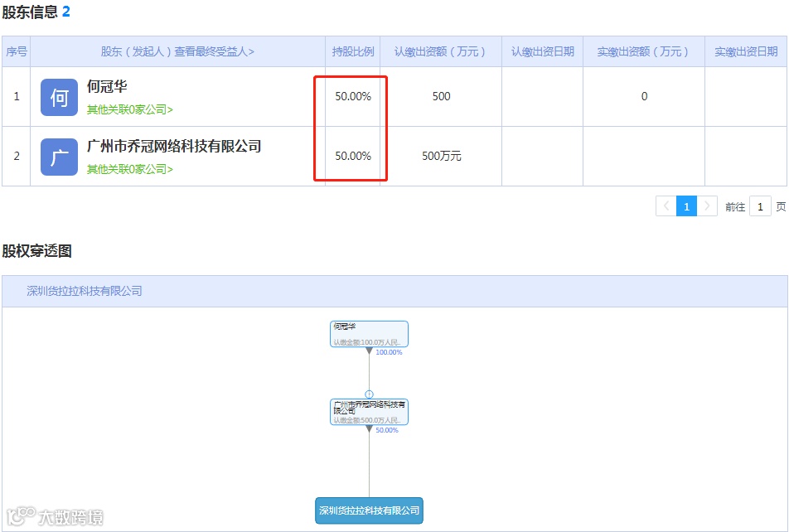Image resolution: width=789 pixels, height=532 pixels.
Task: Collapse the circle expander above 广州市乔冠 node
Action: [369, 394]
